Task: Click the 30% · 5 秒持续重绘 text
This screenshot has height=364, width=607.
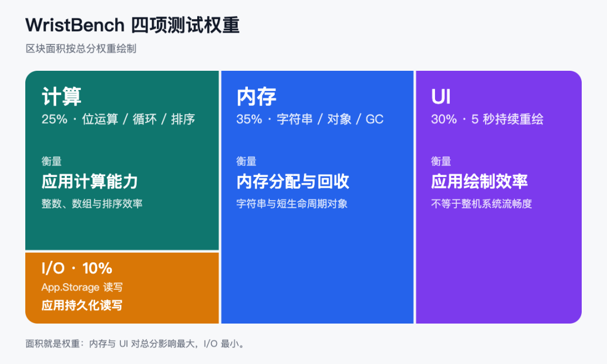Action: [487, 119]
